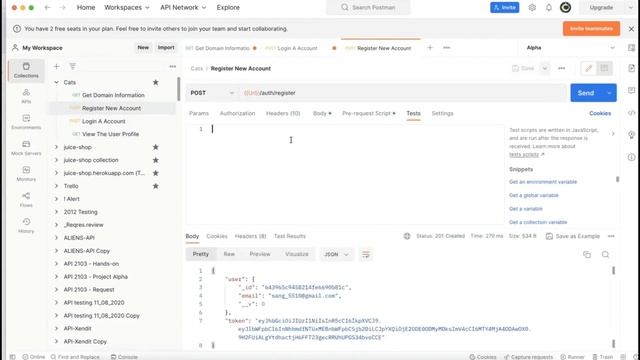Create new collection with plus icon
The image size is (640, 360).
[x=56, y=67]
